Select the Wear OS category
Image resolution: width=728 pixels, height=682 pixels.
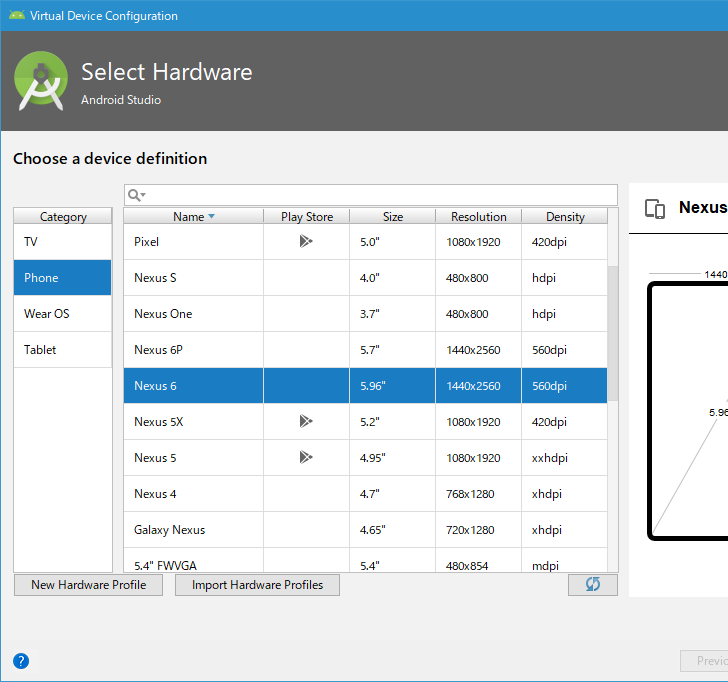[63, 314]
